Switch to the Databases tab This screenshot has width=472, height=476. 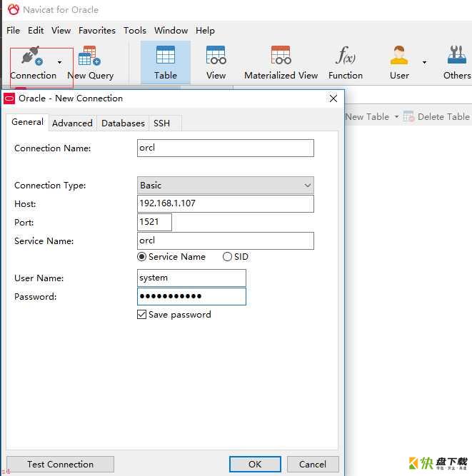pyautogui.click(x=123, y=123)
